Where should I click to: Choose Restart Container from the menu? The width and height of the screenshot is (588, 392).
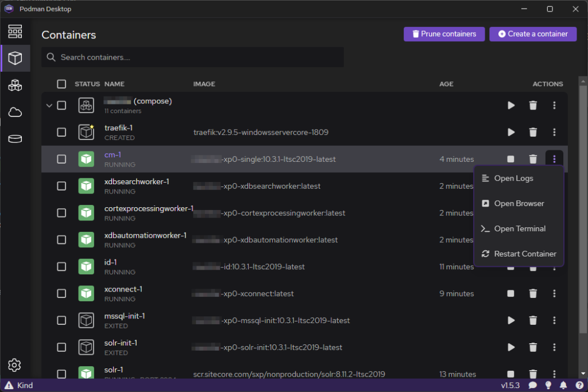(x=519, y=254)
